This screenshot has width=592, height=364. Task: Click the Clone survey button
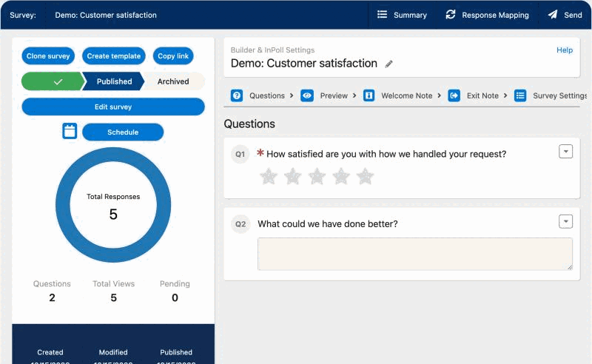(48, 56)
